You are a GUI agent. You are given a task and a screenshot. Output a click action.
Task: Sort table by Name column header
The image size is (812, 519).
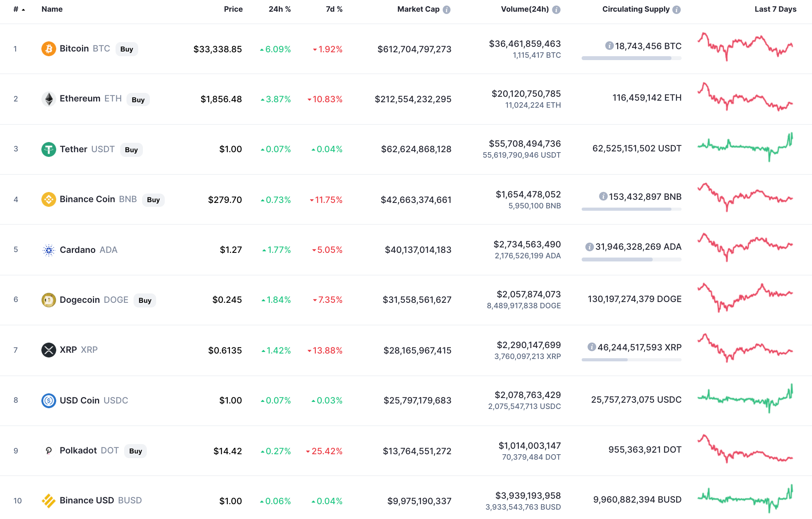click(52, 9)
